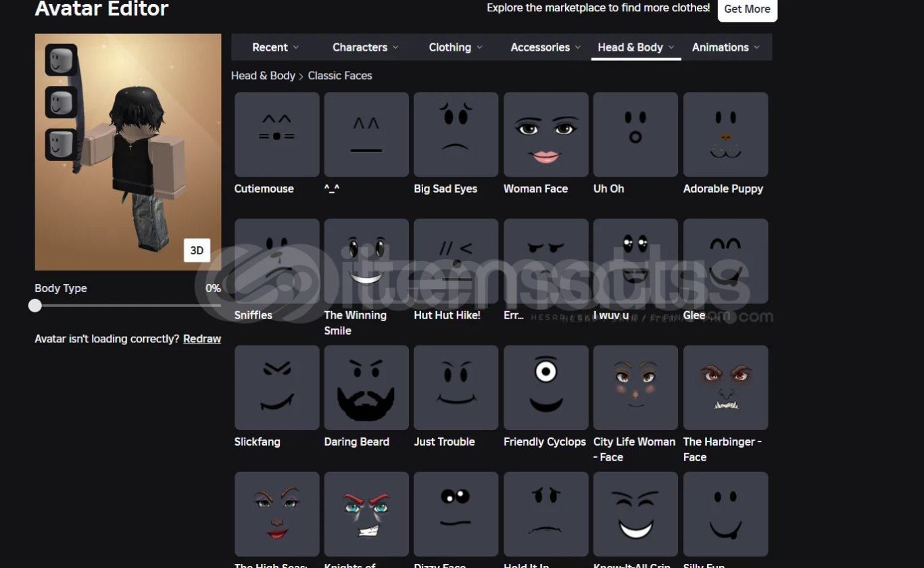Pick the Know-It-All Grin face thumbnail
This screenshot has width=924, height=568.
click(635, 514)
